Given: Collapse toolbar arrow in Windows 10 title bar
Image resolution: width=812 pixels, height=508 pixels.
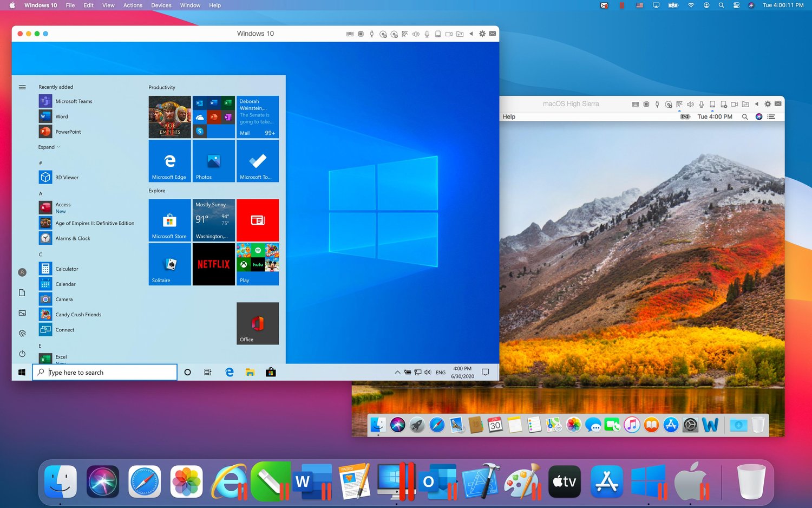Looking at the screenshot, I should [x=471, y=34].
